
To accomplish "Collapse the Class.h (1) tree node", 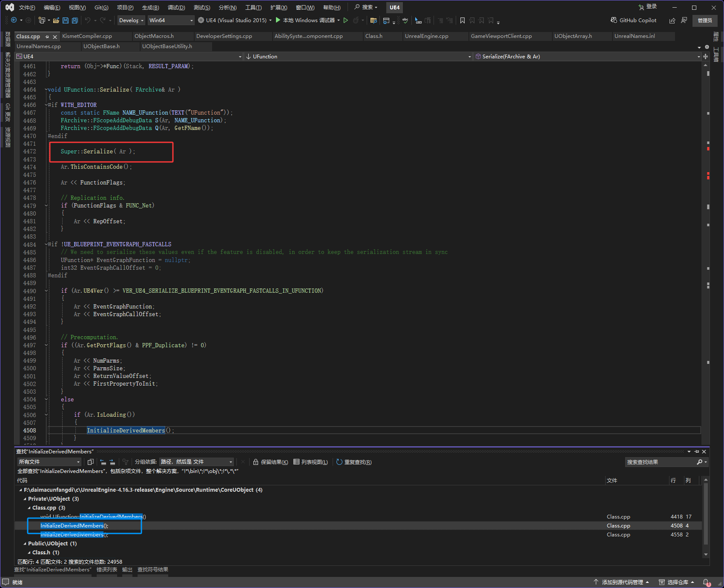I will (x=29, y=553).
